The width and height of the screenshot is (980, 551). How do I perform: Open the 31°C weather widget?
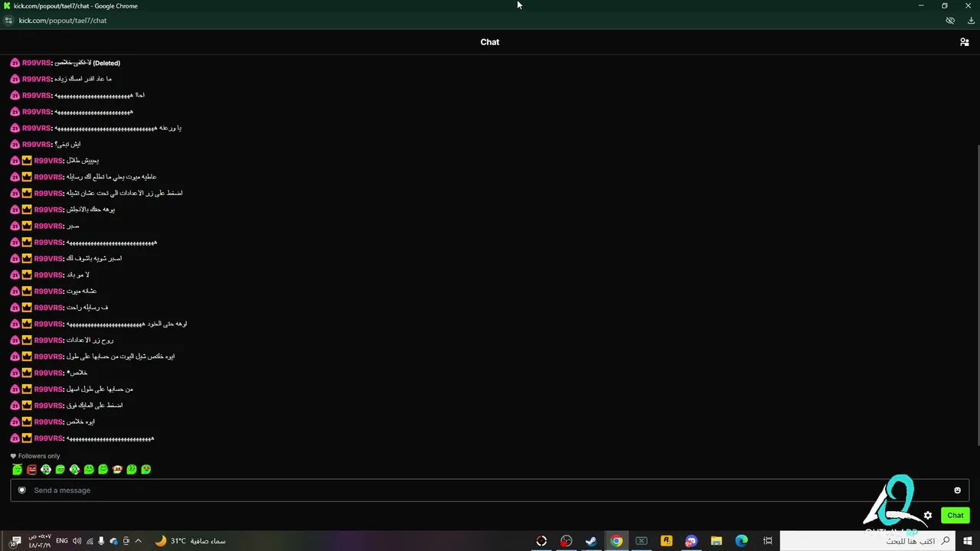(x=190, y=541)
